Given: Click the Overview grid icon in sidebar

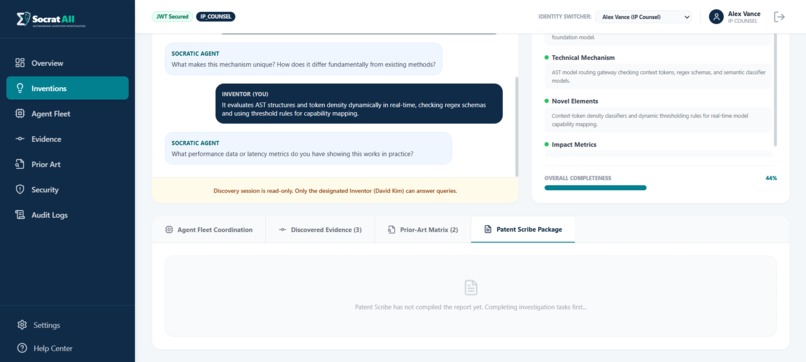Looking at the screenshot, I should (x=20, y=63).
